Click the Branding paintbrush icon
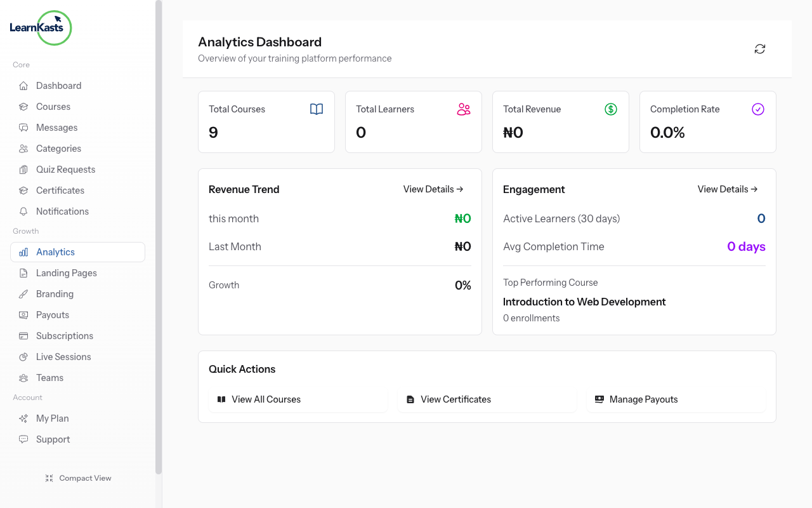This screenshot has height=508, width=812. [23, 293]
